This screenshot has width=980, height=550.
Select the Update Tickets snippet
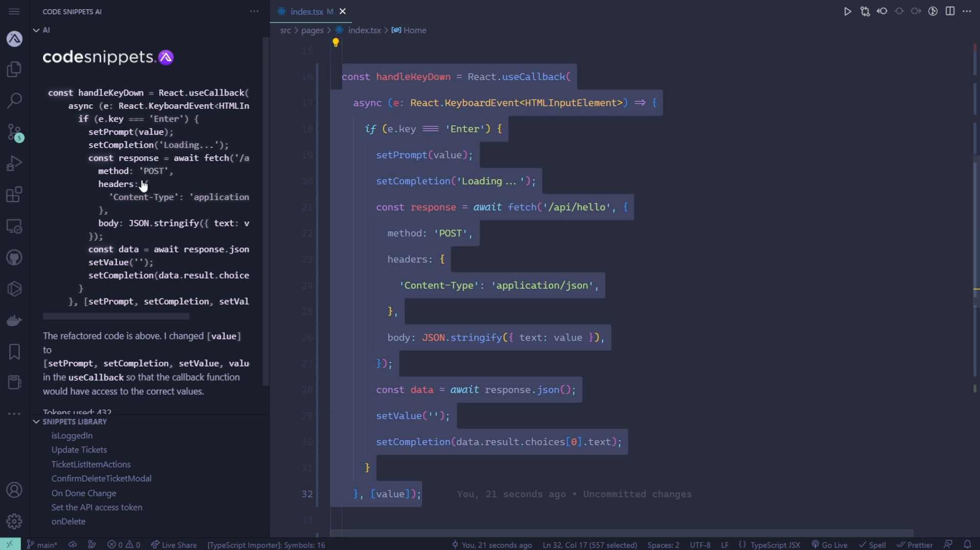point(79,450)
